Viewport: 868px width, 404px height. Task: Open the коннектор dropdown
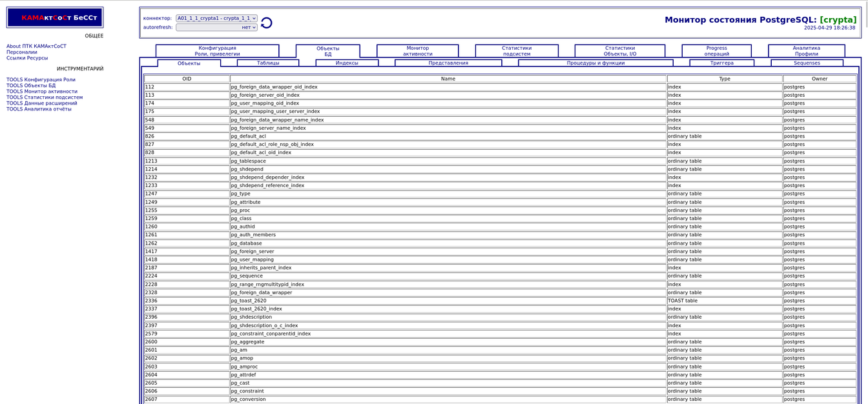click(x=216, y=19)
